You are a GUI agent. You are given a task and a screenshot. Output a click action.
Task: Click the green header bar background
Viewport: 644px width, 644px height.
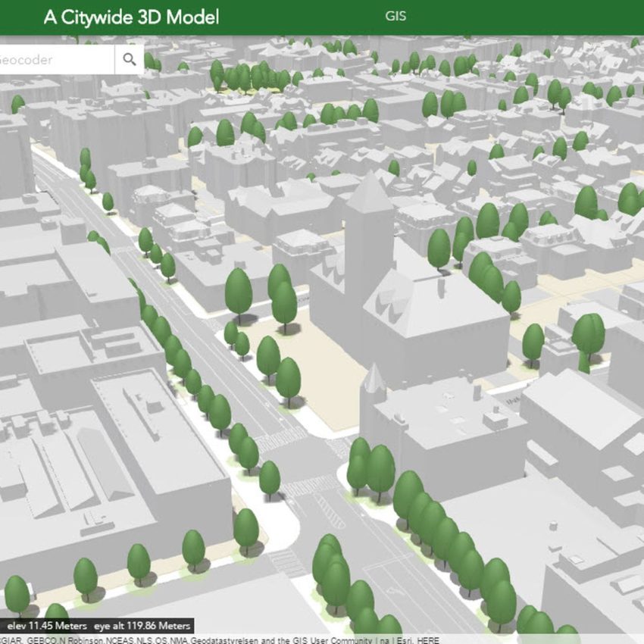[530, 17]
